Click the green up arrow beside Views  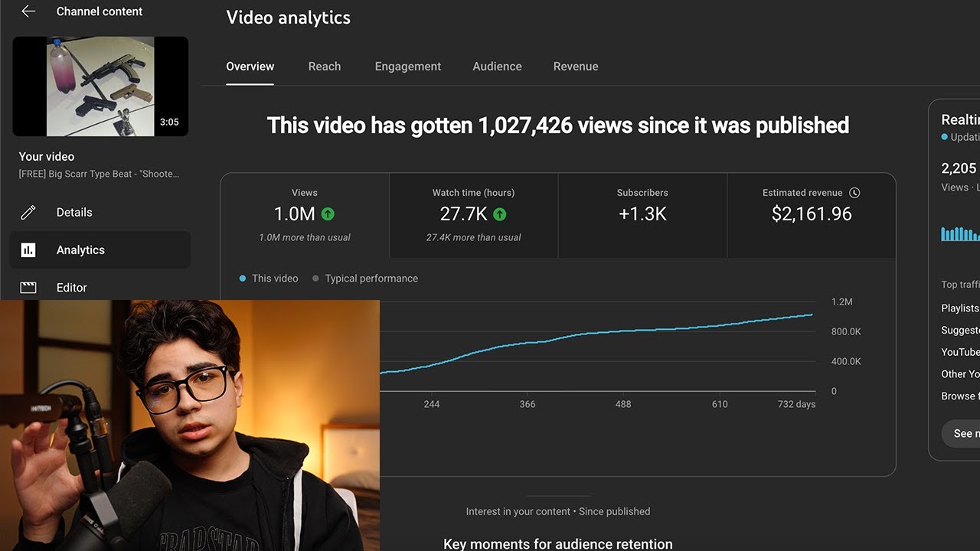[328, 214]
